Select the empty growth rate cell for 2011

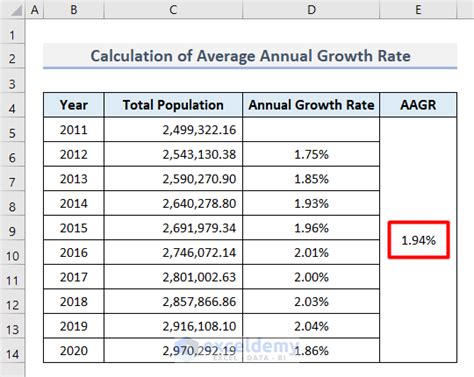point(311,130)
